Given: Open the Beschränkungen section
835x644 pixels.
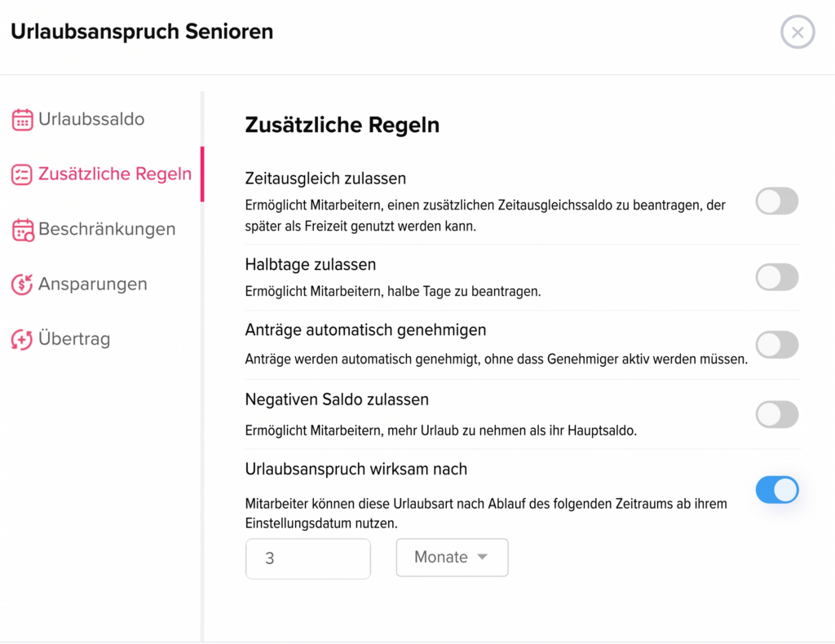Looking at the screenshot, I should click(x=107, y=229).
